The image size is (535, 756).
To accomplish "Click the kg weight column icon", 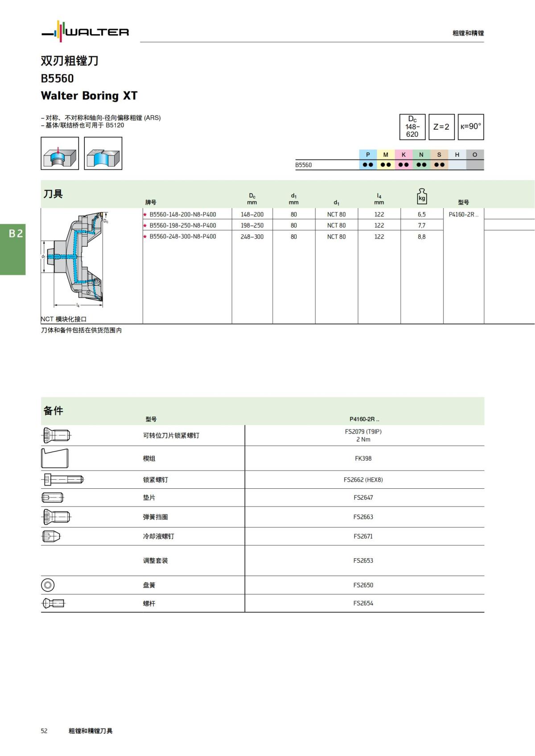I will pyautogui.click(x=422, y=196).
